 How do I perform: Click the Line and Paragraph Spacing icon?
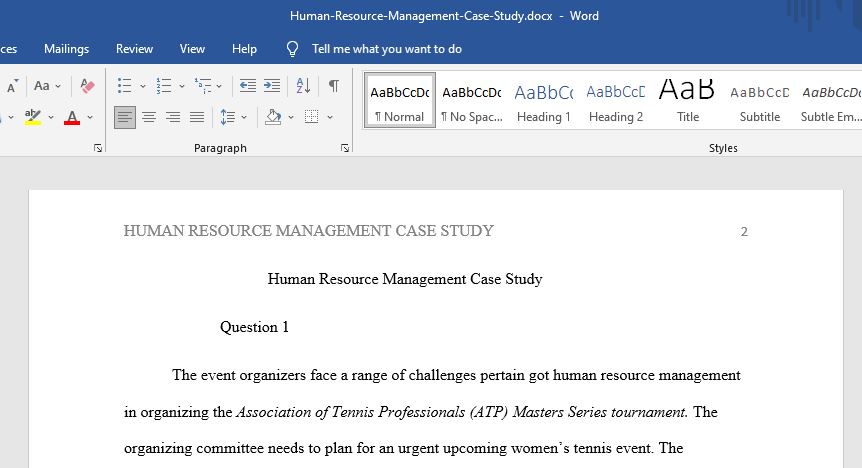pos(228,117)
